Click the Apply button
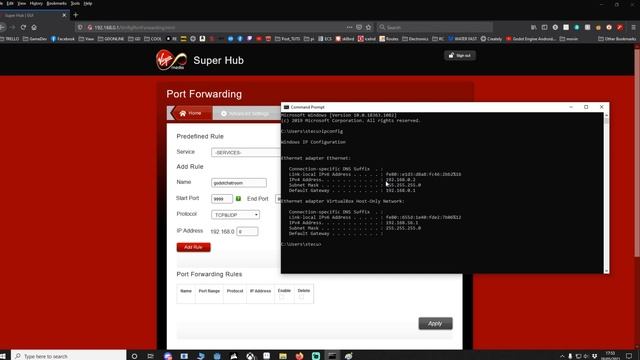The image size is (640, 360). click(x=436, y=323)
